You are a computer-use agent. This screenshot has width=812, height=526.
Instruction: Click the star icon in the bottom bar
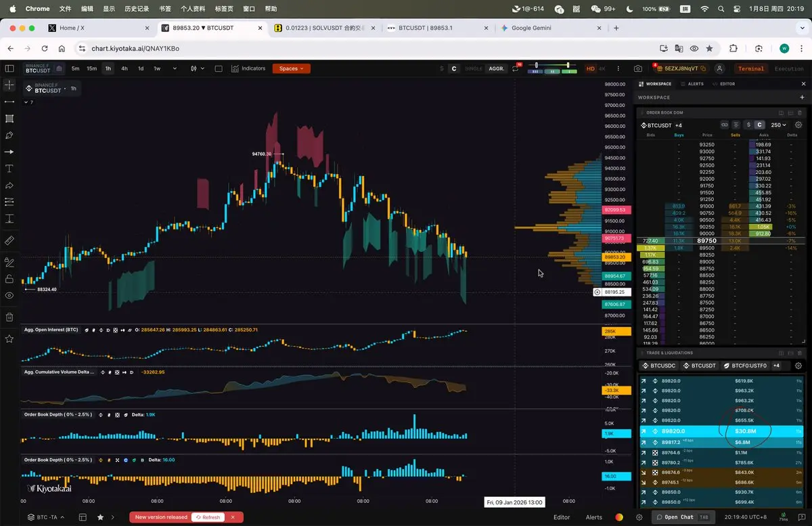100,517
